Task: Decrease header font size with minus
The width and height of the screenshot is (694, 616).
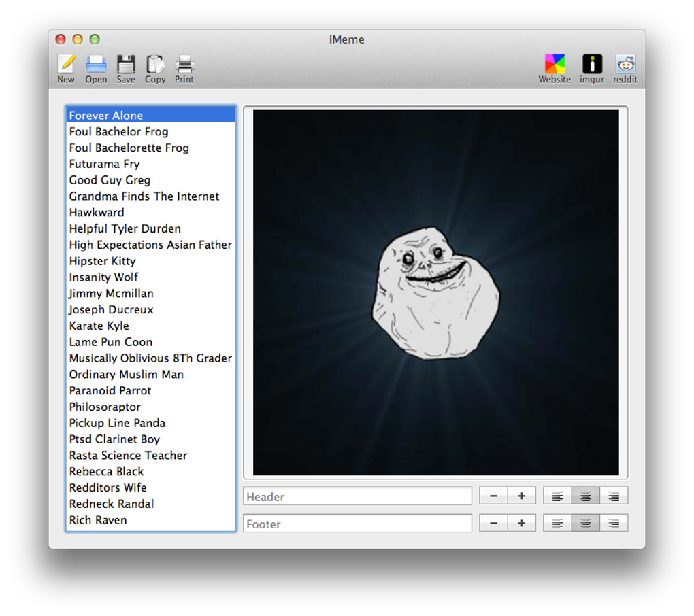Action: [493, 496]
